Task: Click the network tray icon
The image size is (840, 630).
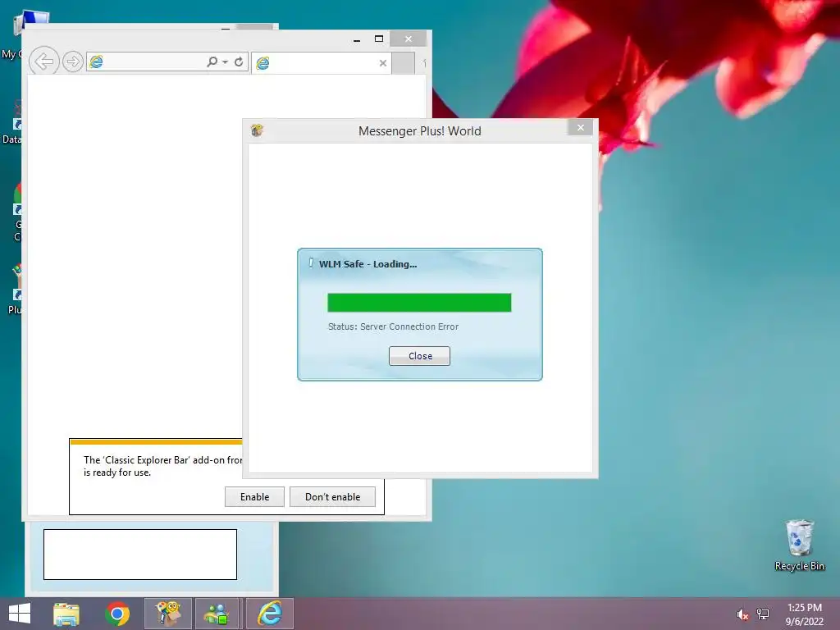Action: point(762,614)
